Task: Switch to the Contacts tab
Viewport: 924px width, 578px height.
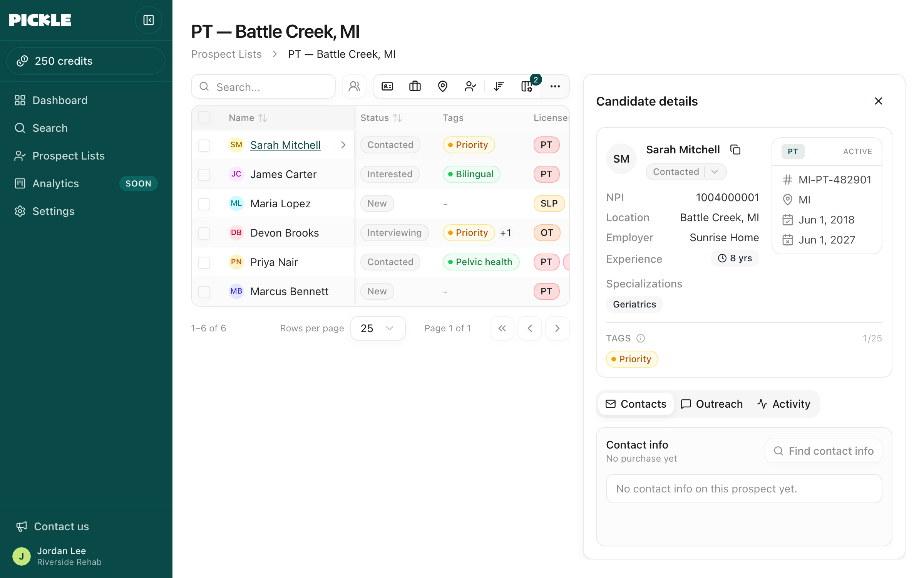Action: pyautogui.click(x=636, y=404)
